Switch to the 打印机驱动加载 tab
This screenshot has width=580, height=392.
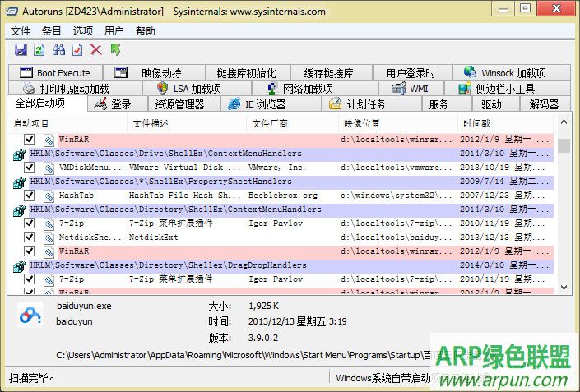[x=75, y=88]
